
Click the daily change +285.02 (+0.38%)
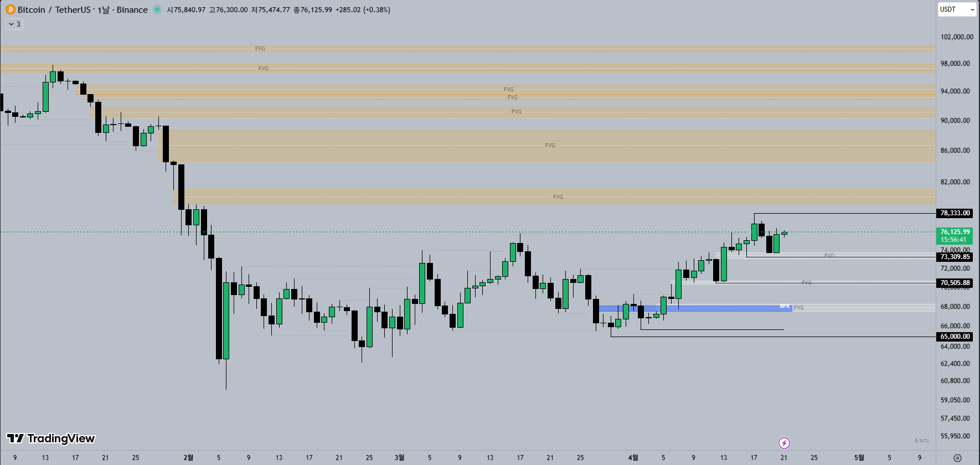coord(363,10)
